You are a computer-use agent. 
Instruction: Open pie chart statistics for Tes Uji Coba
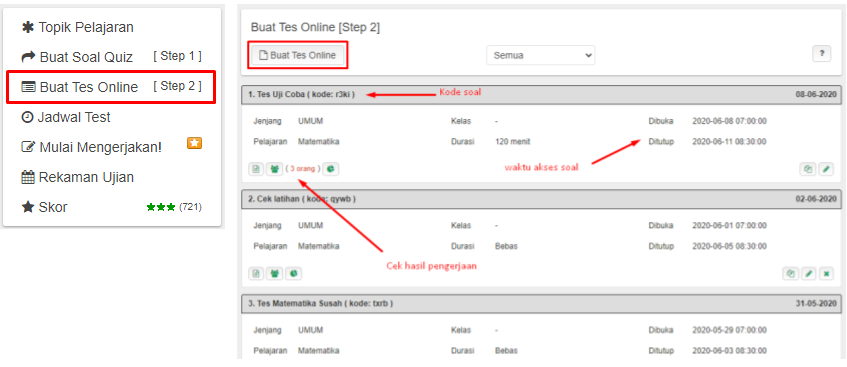[331, 169]
